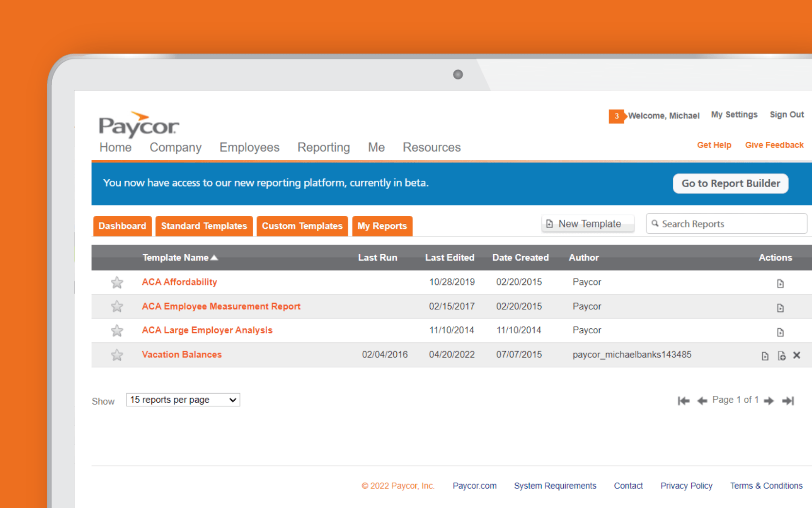Sort by the Date Created column
The height and width of the screenshot is (508, 812).
520,258
